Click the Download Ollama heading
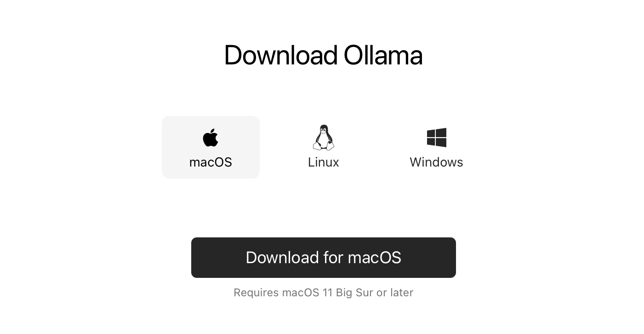 point(323,55)
